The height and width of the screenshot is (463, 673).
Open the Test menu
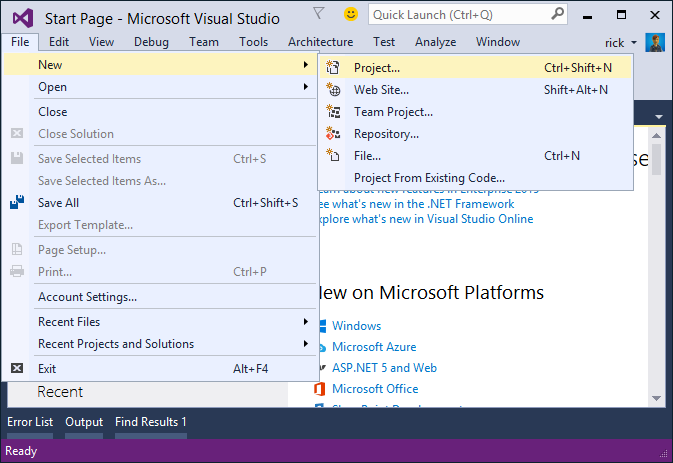(384, 42)
